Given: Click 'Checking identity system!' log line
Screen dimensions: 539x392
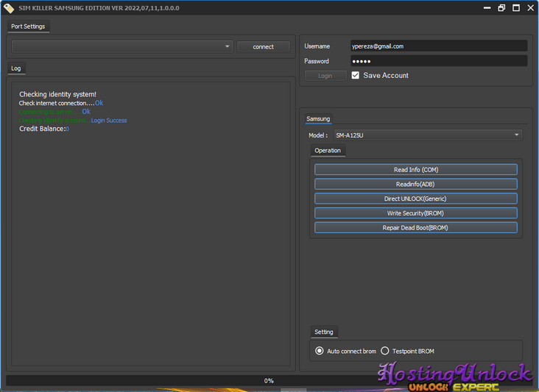Looking at the screenshot, I should pos(57,94).
